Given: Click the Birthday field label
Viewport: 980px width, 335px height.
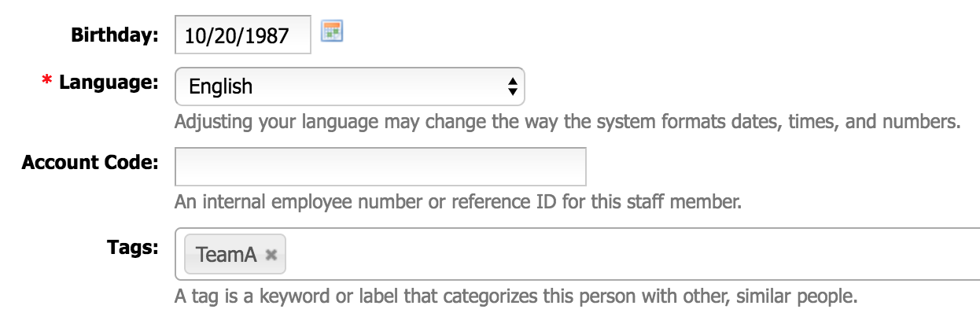Looking at the screenshot, I should [x=115, y=35].
